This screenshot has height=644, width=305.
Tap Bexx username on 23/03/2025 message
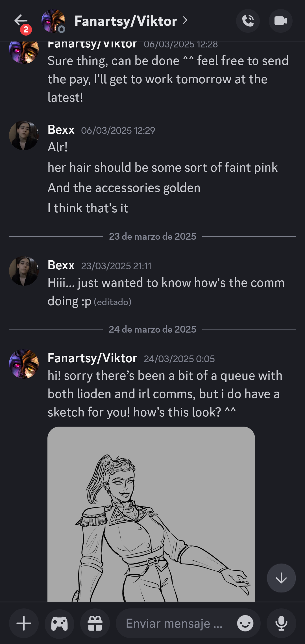point(61,265)
